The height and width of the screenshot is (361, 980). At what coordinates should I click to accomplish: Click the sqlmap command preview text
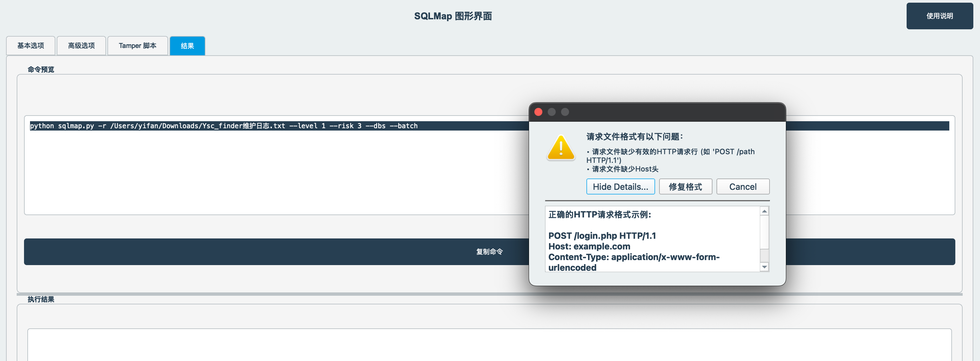pos(224,126)
